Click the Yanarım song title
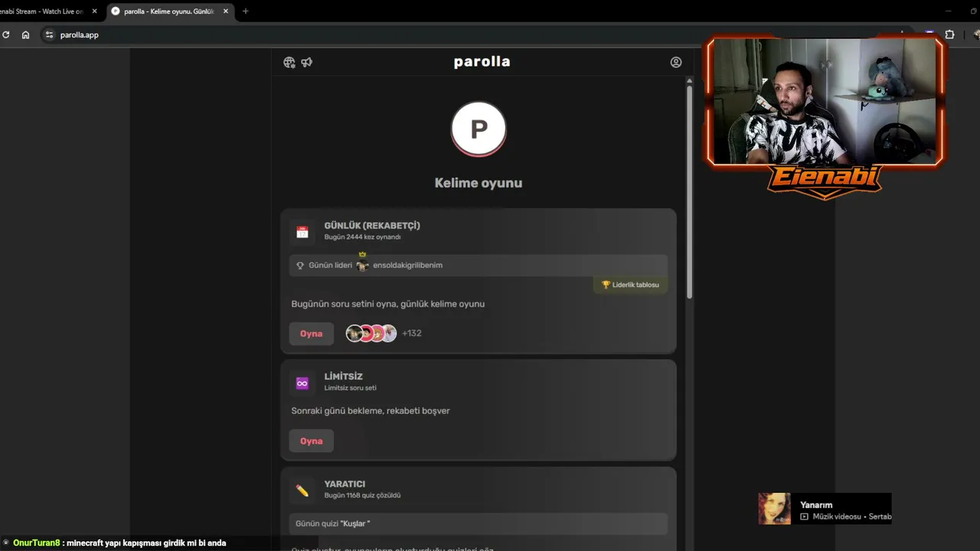 point(816,505)
